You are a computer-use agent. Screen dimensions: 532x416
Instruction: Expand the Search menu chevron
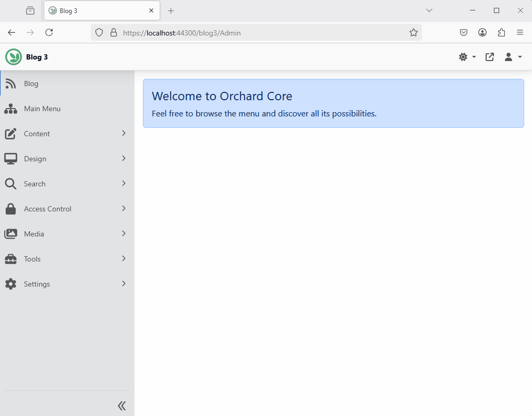pos(124,183)
